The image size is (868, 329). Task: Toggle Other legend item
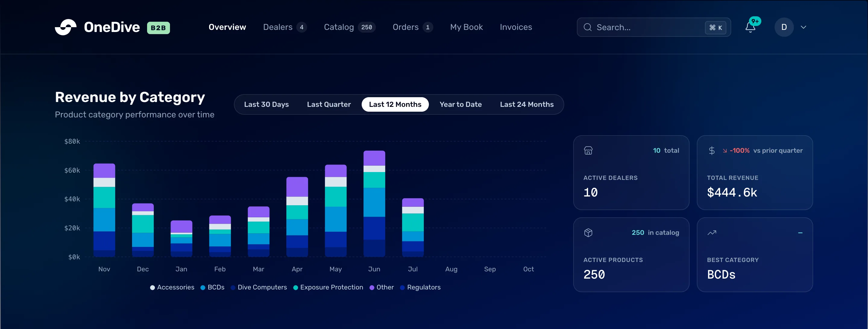pos(381,287)
